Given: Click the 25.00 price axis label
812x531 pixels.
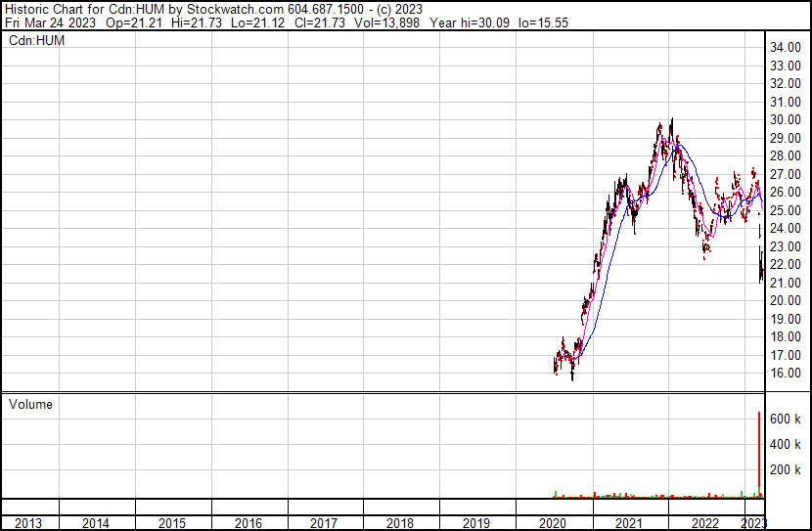Looking at the screenshot, I should 787,211.
